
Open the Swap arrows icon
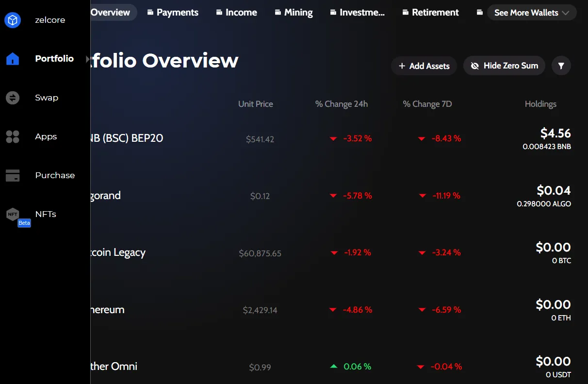coord(13,98)
